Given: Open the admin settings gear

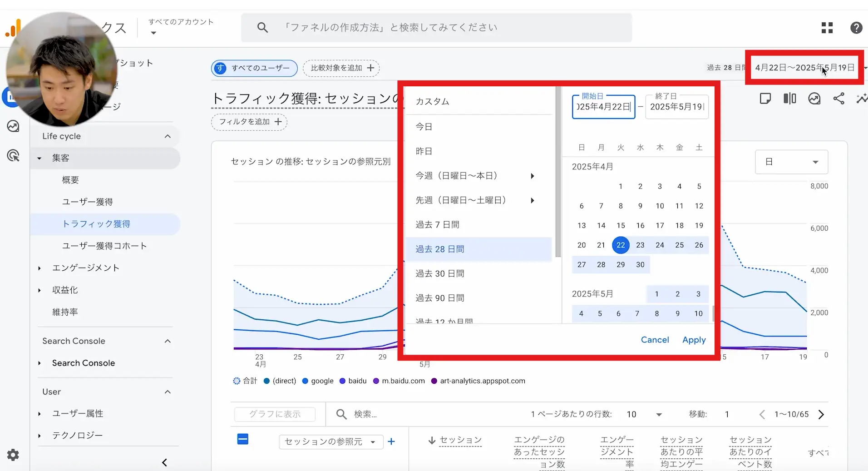Looking at the screenshot, I should coord(13,455).
